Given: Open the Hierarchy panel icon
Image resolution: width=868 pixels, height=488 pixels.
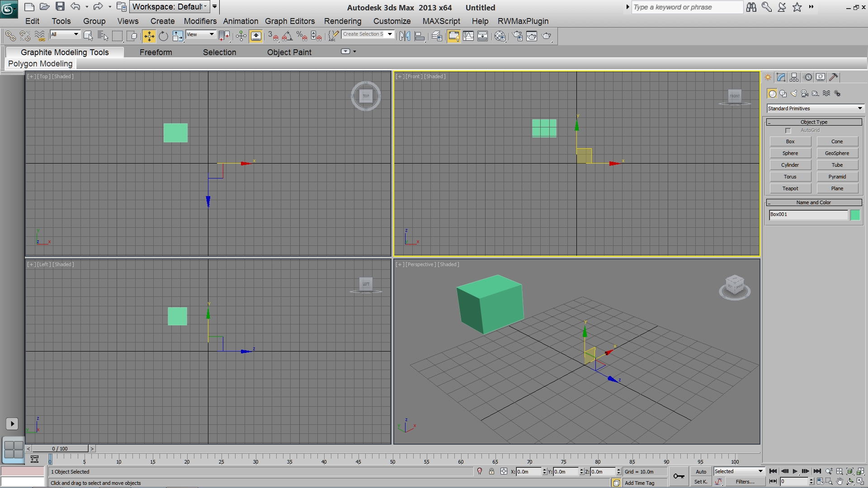Looking at the screenshot, I should [794, 77].
